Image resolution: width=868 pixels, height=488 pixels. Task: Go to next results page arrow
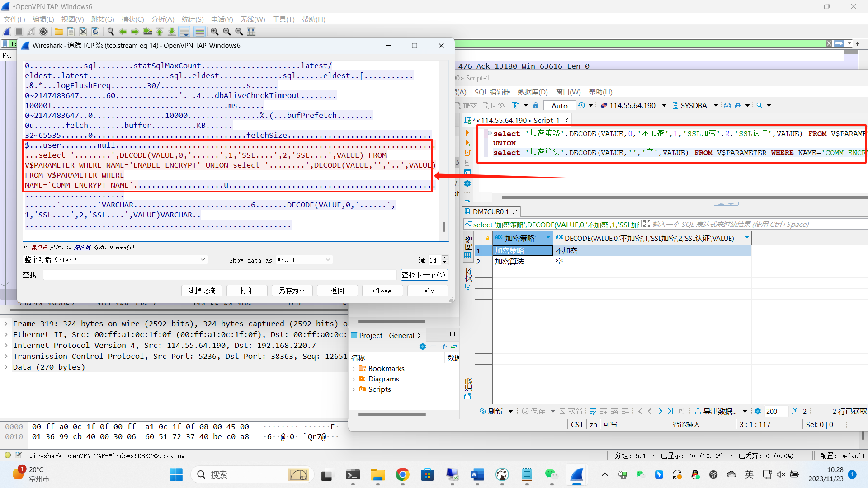660,411
